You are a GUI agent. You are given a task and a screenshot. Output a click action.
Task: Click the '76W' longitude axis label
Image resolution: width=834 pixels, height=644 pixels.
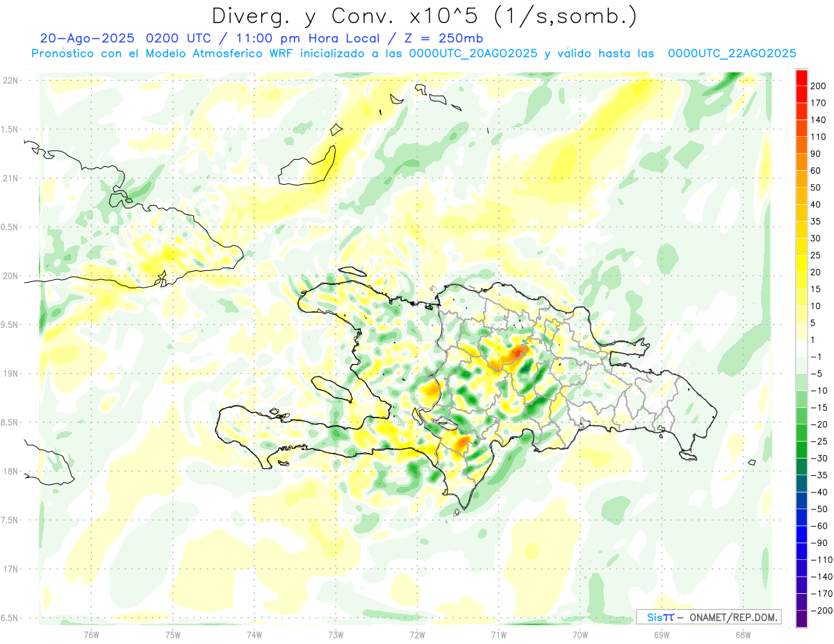[91, 635]
